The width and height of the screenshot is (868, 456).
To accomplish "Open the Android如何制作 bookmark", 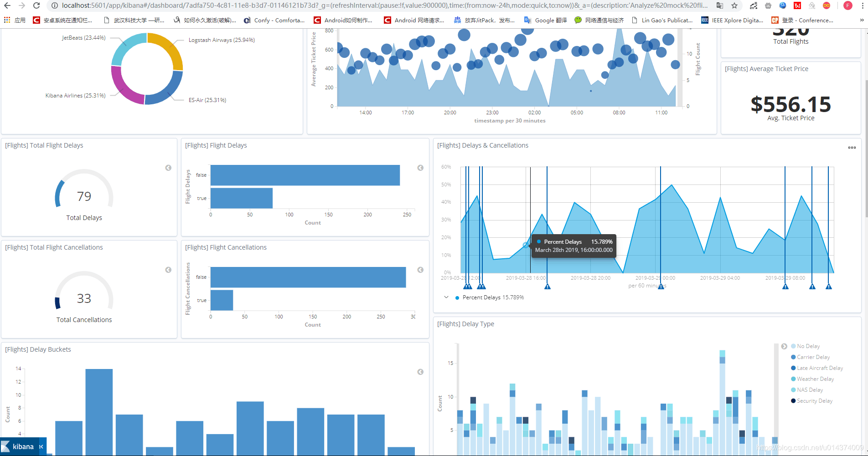I will [x=343, y=20].
